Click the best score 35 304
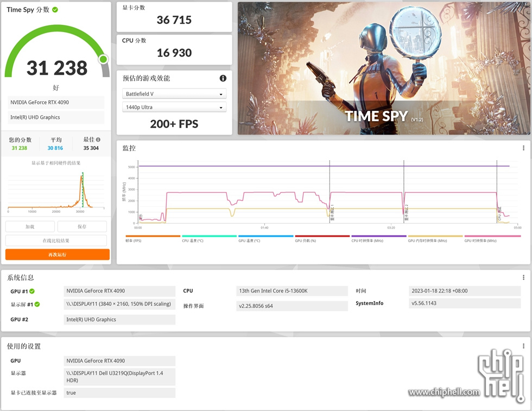The height and width of the screenshot is (411, 532). coord(91,148)
